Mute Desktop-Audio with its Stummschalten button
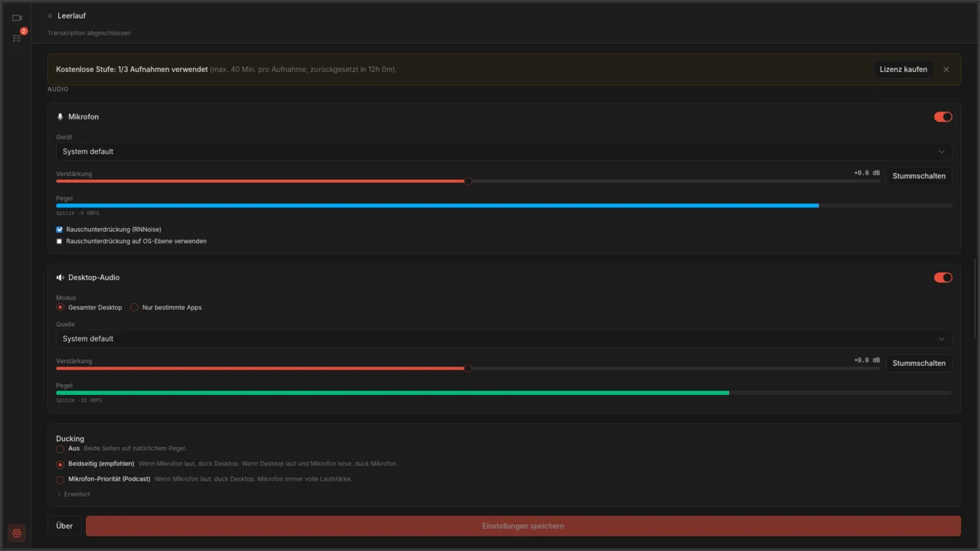980x551 pixels. click(x=919, y=364)
